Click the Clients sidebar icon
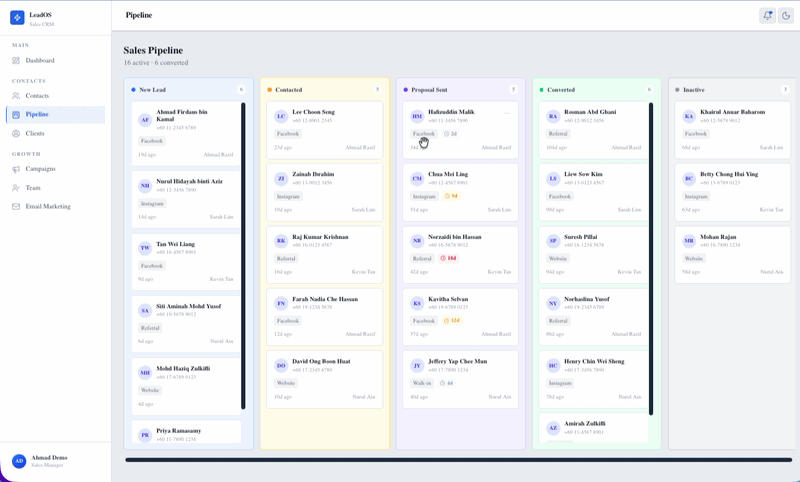800x482 pixels. [16, 133]
